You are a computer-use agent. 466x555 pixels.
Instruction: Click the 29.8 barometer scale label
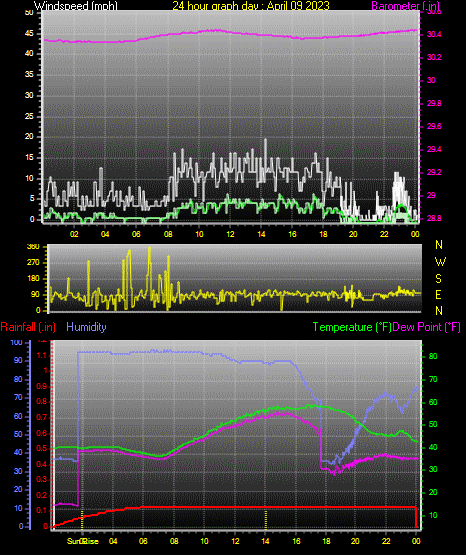coord(434,103)
